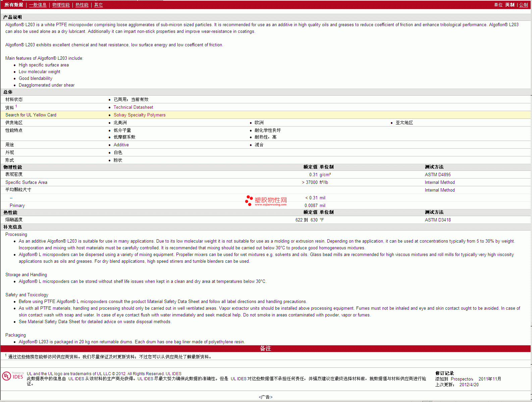Click the > 37000 ft²/lb value
Image resolution: width=532 pixels, height=402 pixels.
pyautogui.click(x=315, y=182)
